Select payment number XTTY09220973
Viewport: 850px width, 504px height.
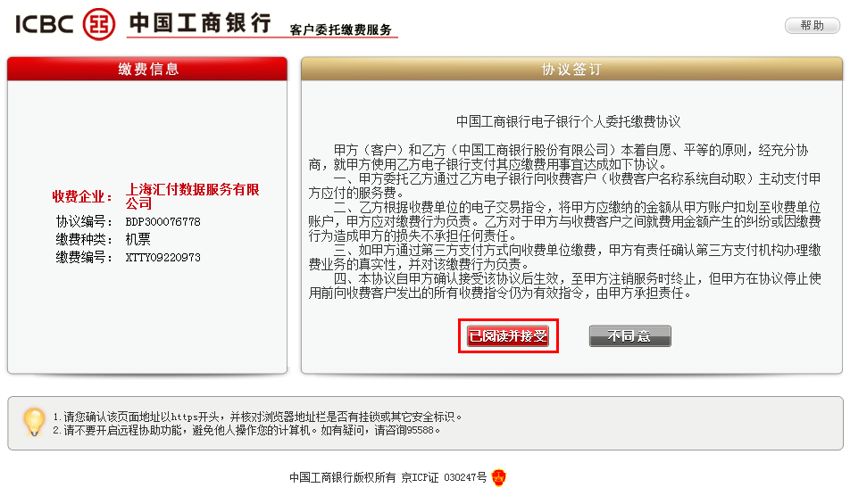(163, 257)
